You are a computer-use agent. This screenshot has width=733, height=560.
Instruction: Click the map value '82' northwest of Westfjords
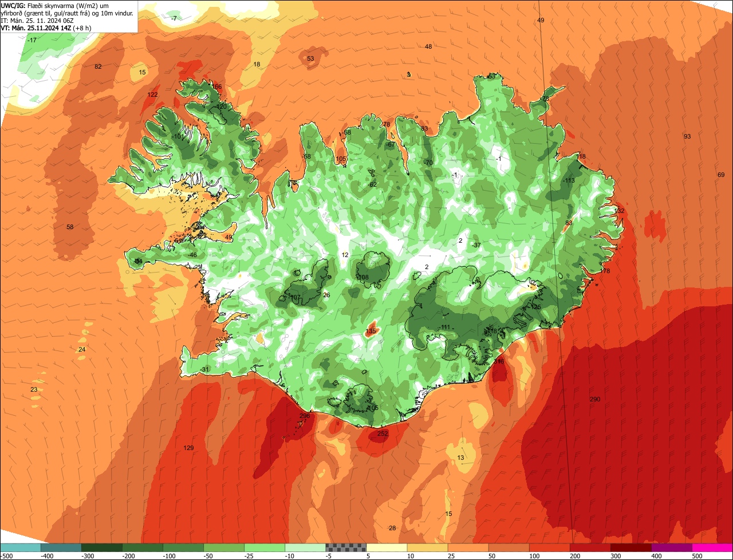(x=98, y=66)
